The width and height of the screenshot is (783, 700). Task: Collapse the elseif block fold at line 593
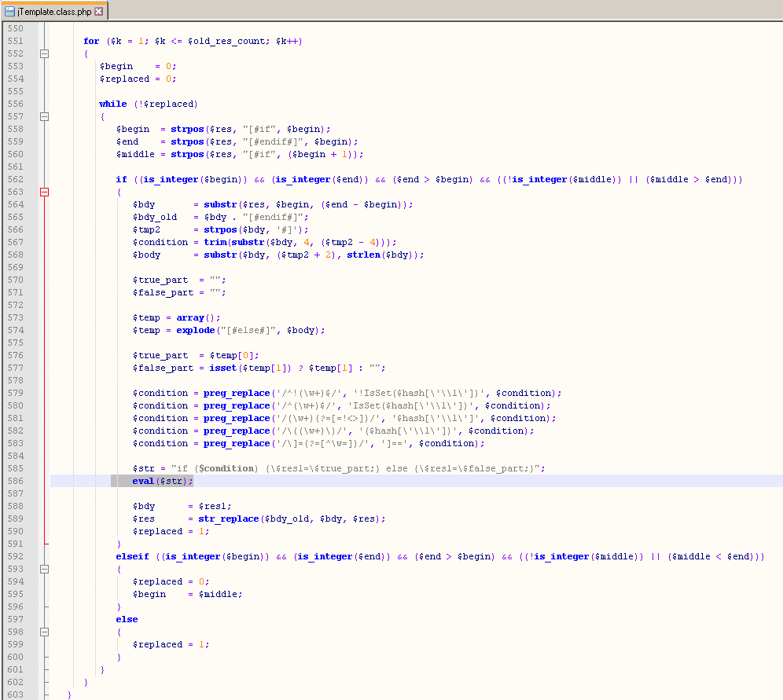click(44, 569)
